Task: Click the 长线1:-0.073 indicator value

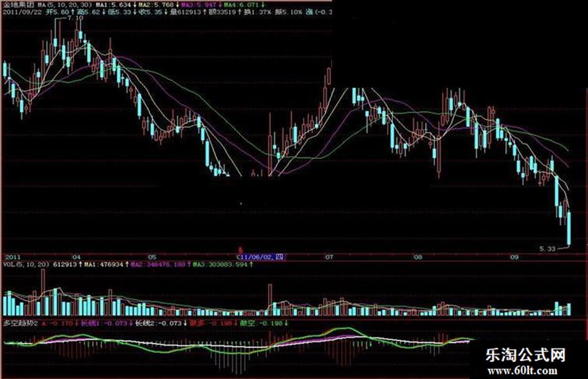Action: coord(104,323)
